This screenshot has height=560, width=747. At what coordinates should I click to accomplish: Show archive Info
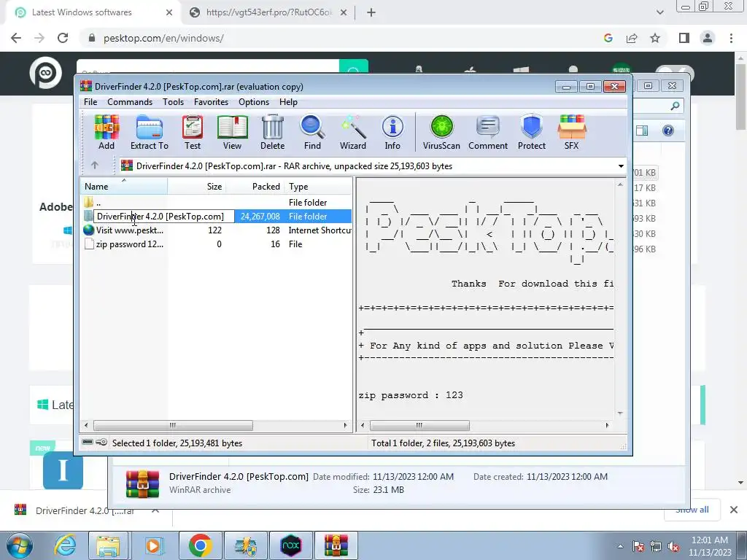392,133
